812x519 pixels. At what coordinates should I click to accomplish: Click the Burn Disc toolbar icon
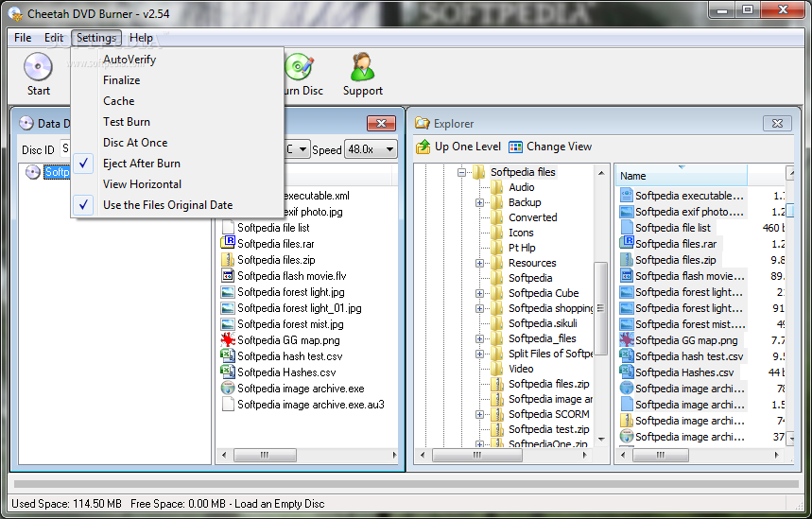[x=300, y=67]
